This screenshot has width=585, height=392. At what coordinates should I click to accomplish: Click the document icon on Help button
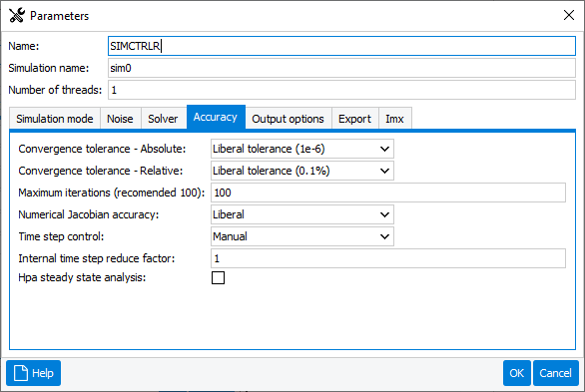tap(21, 373)
